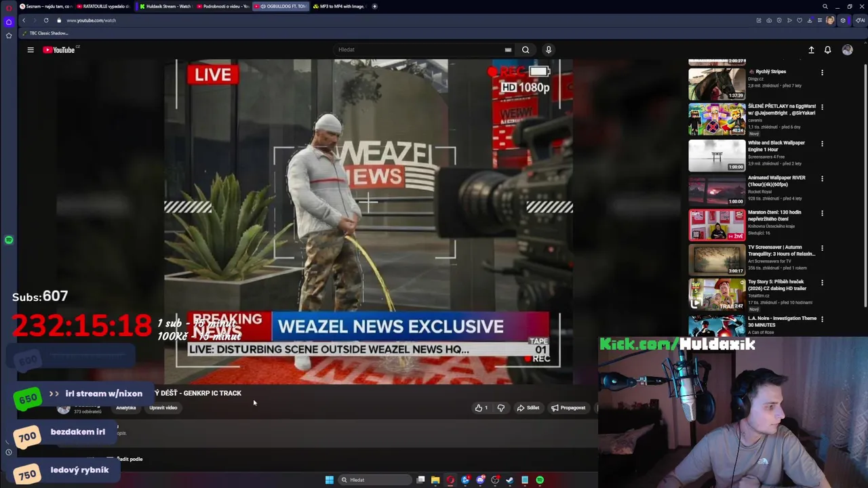Open browser downloads icon
Image resolution: width=868 pixels, height=488 pixels.
tap(810, 20)
